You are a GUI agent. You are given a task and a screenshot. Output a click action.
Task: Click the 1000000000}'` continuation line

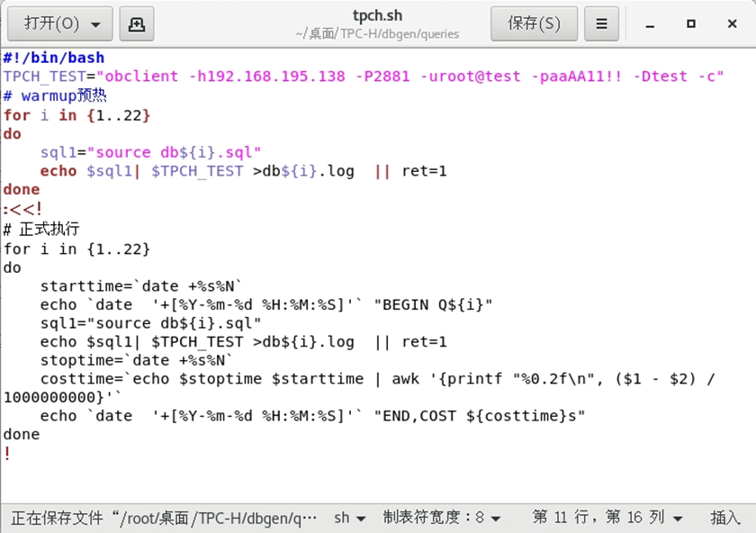(63, 397)
